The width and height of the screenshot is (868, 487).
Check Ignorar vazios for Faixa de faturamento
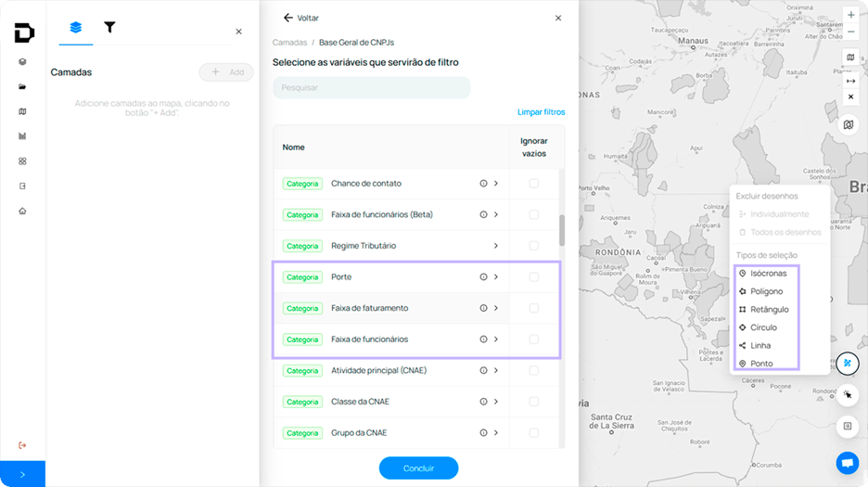[533, 308]
